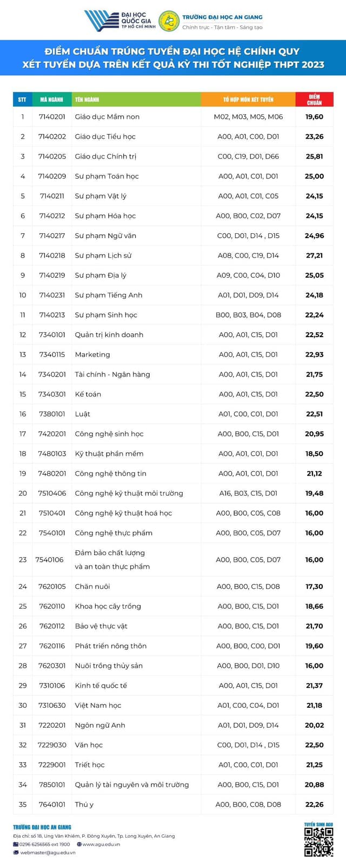Click the Đại học Quốc gia TP.HCM logo
The width and height of the screenshot is (346, 868).
coord(119,21)
